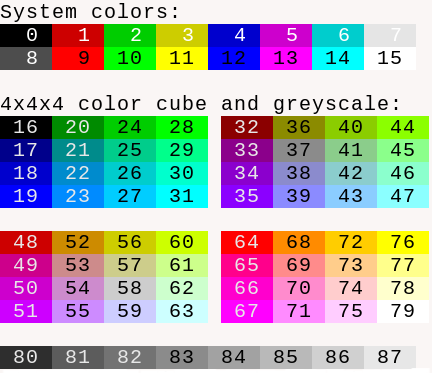Viewport: 432px width, 373px height.
Task: Click the sea green cell numbered 25
Action: tap(130, 150)
